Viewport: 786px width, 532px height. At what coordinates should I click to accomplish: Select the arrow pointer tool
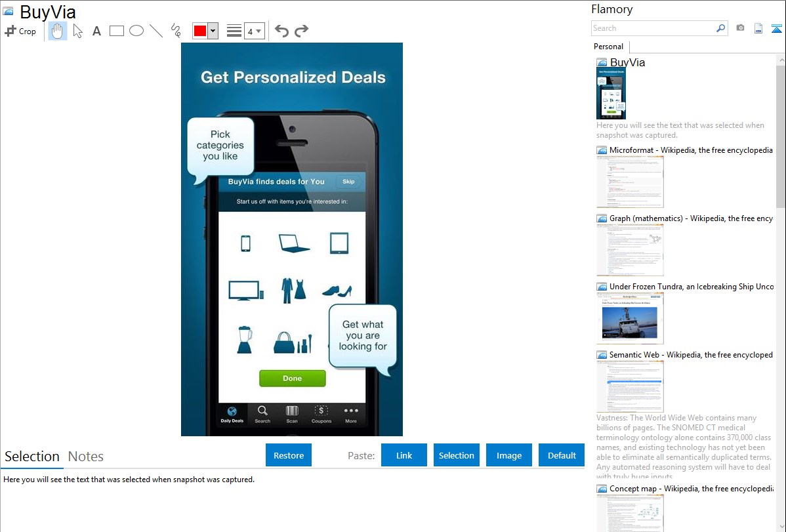click(x=77, y=31)
